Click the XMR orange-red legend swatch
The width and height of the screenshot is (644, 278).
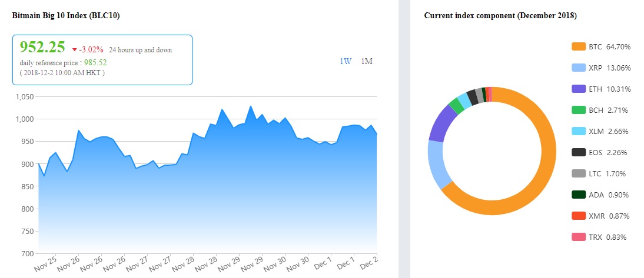[x=578, y=216]
